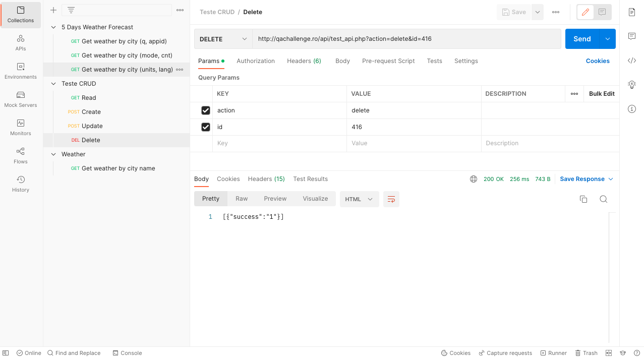Screen dimensions: 644x359
Task: Open the Mock Servers panel
Action: [20, 99]
